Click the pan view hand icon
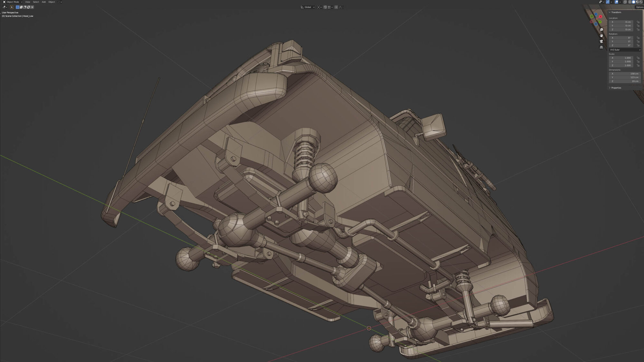Screen dimensions: 644x362 click(601, 36)
